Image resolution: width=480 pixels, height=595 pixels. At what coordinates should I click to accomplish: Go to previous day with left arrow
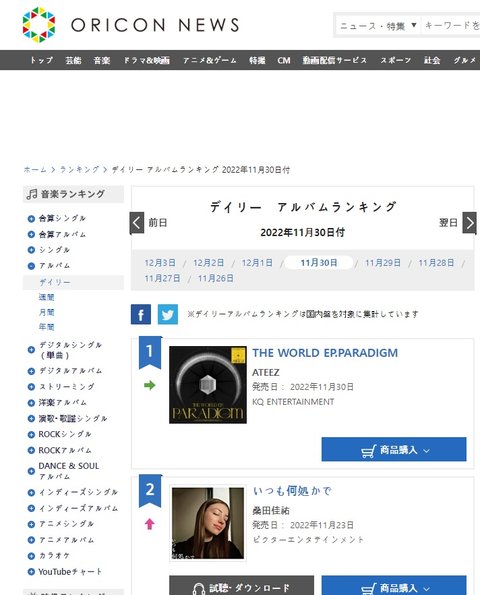tap(137, 223)
